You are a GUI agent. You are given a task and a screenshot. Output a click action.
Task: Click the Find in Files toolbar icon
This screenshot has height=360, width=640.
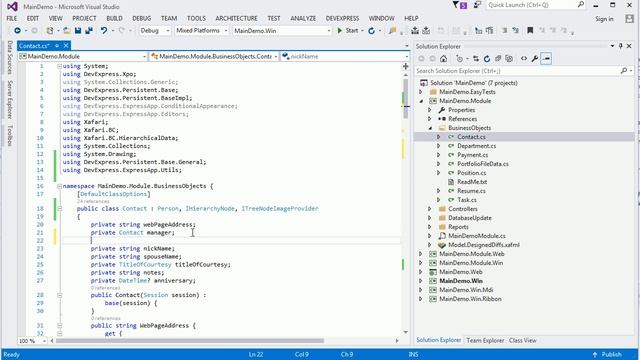[393, 31]
